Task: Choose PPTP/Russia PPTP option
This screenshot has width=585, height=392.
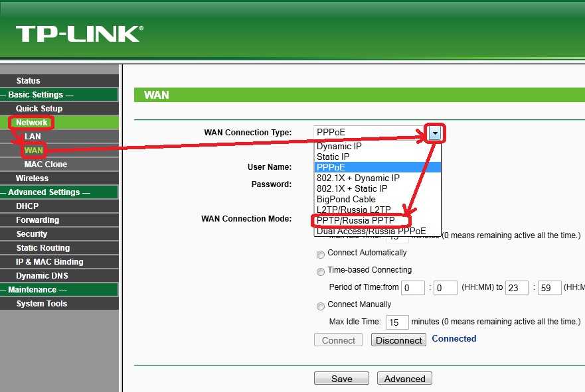Action: point(378,220)
